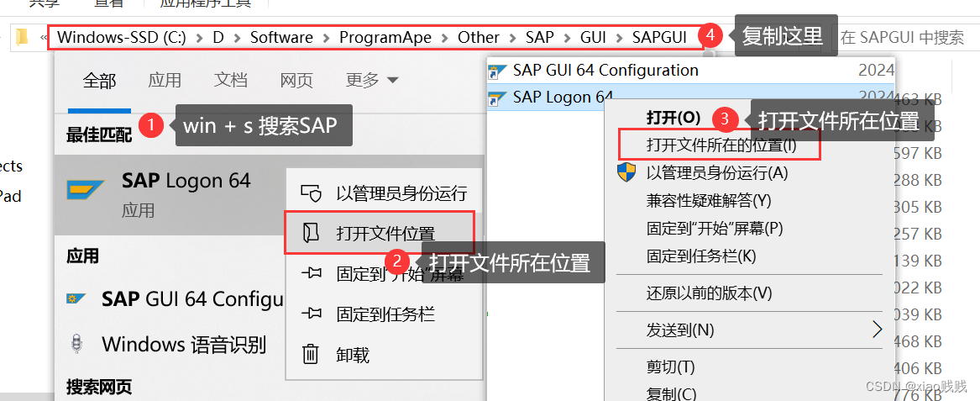Expand chevron between Software and ProgramApe

(327, 38)
